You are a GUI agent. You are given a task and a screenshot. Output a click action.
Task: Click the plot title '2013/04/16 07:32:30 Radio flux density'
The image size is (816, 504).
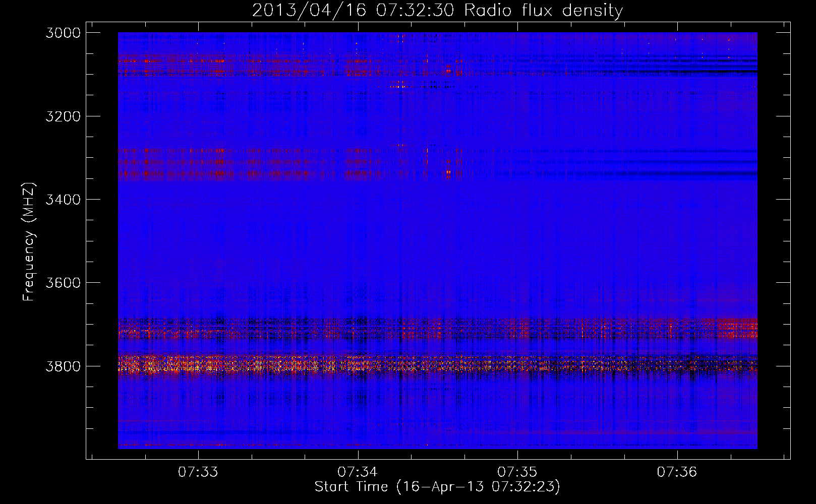pyautogui.click(x=437, y=10)
